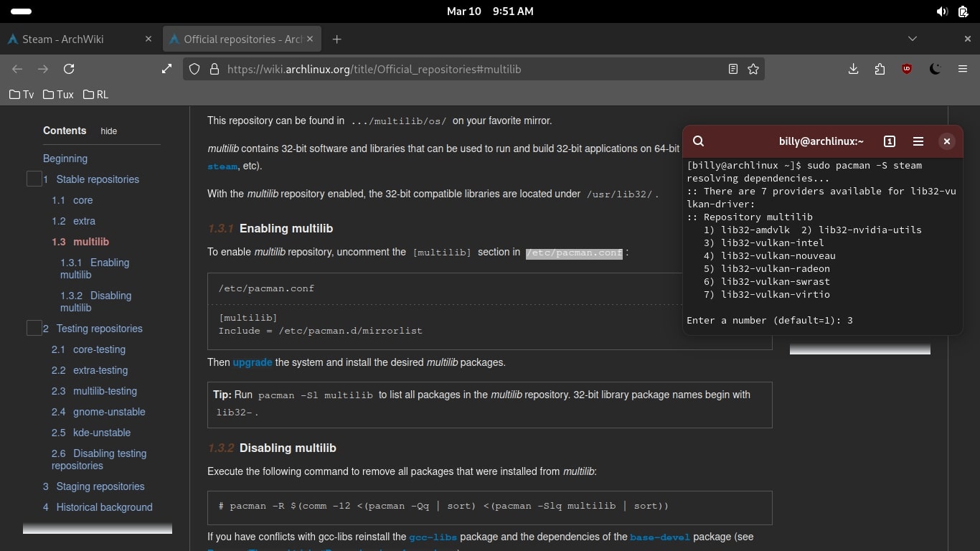Open the extensions puzzle icon
Viewport: 980px width, 551px height.
[880, 69]
